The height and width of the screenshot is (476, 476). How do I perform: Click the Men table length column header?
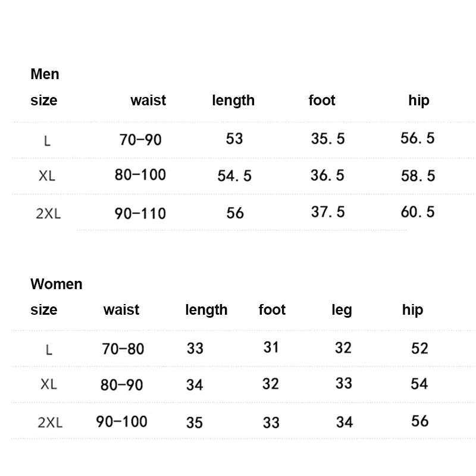click(x=233, y=101)
